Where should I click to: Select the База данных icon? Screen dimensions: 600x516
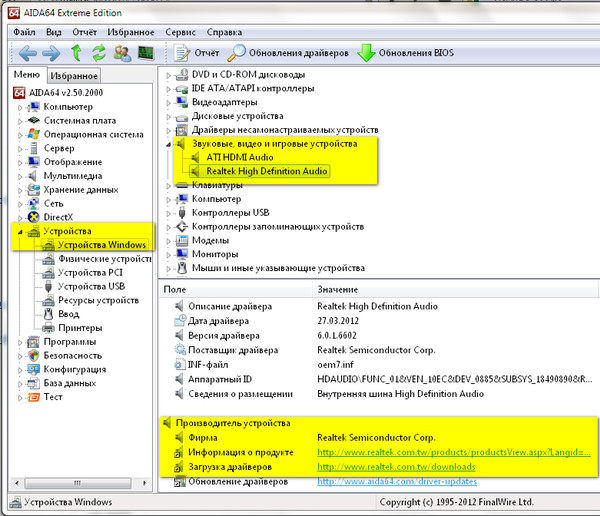tap(34, 383)
